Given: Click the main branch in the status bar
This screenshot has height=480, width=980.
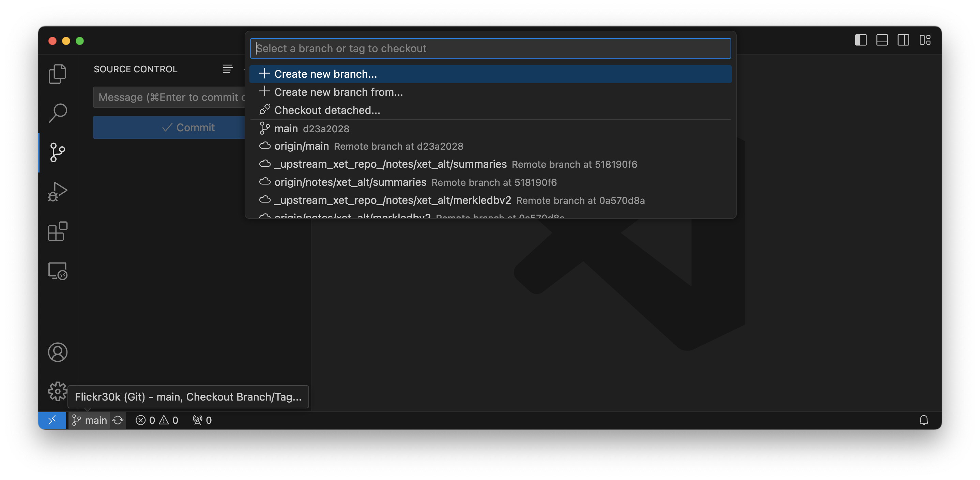Looking at the screenshot, I should 90,420.
